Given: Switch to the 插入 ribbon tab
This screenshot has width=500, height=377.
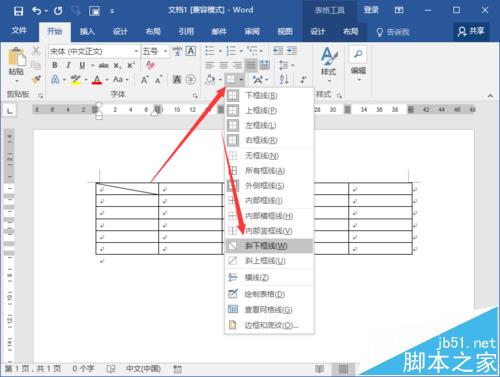Looking at the screenshot, I should pos(87,32).
